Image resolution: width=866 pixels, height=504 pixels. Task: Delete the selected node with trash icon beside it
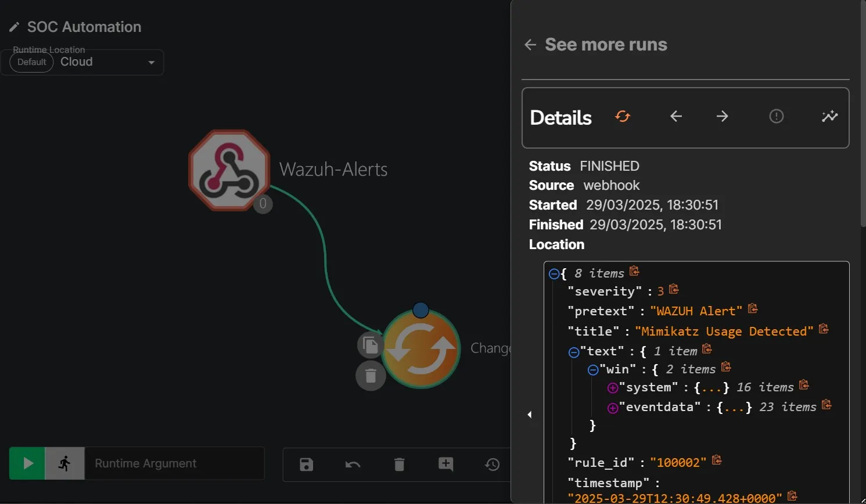click(x=371, y=376)
